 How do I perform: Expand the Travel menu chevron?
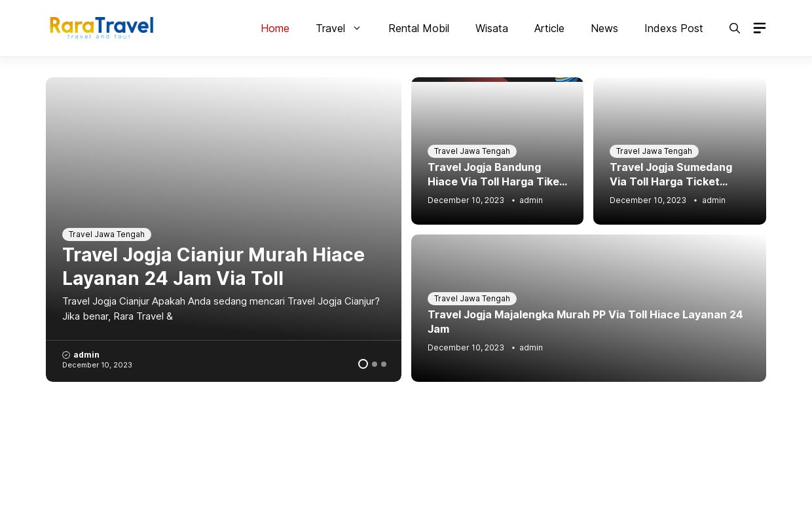(357, 28)
